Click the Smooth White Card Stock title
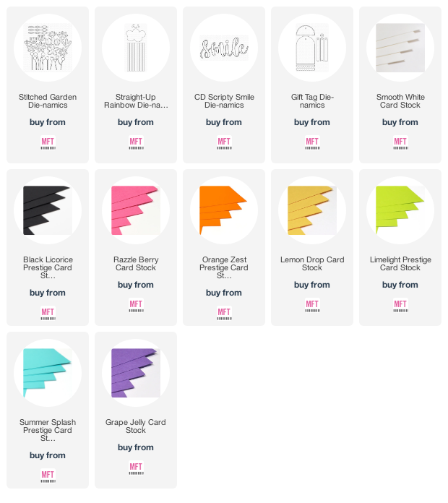 pos(400,101)
